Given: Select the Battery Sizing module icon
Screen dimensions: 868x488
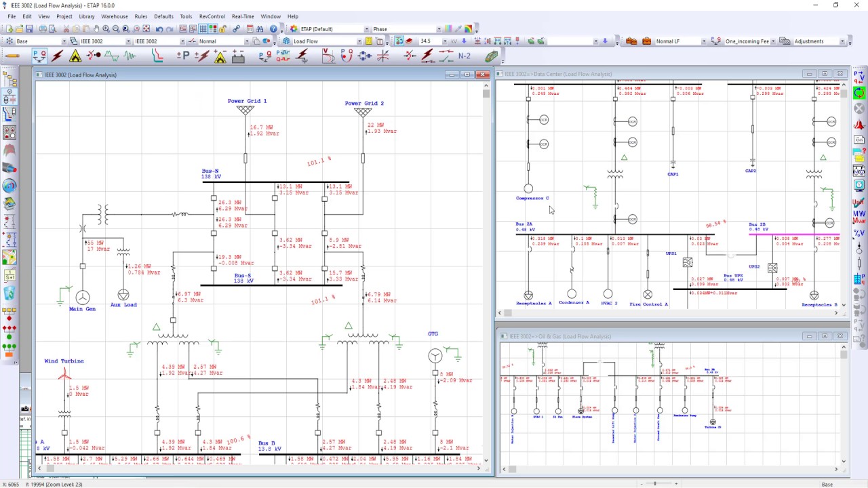Looking at the screenshot, I should coord(238,57).
